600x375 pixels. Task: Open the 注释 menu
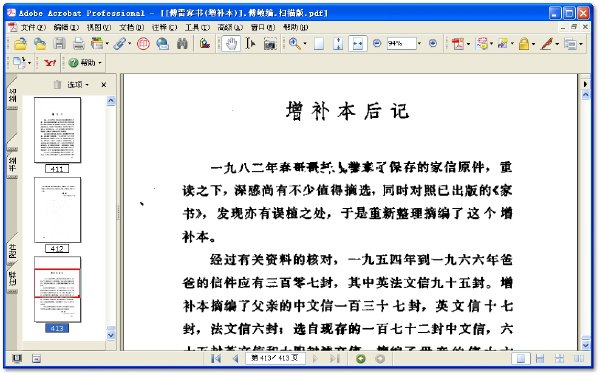[165, 28]
